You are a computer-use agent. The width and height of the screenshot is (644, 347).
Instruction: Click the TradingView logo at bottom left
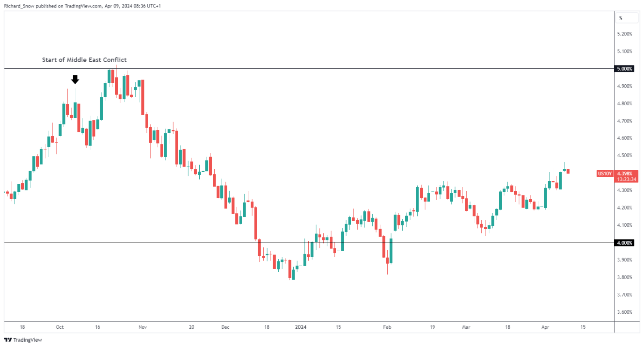point(23,340)
